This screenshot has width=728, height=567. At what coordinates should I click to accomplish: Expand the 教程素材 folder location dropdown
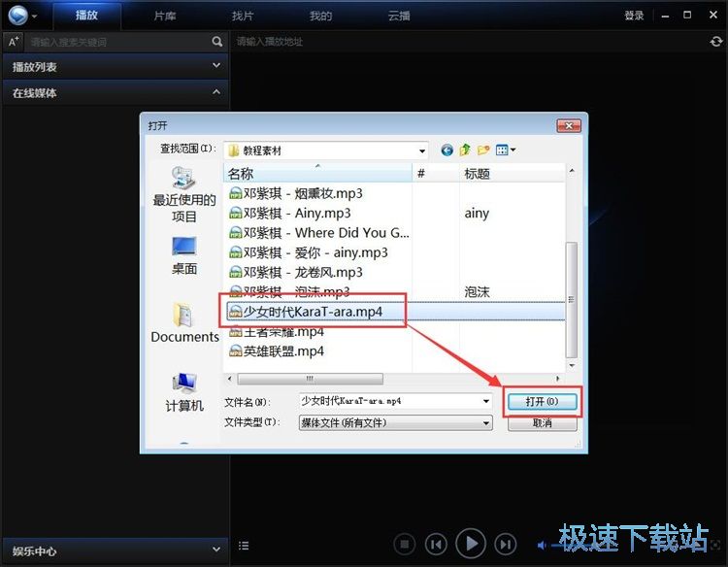click(422, 151)
